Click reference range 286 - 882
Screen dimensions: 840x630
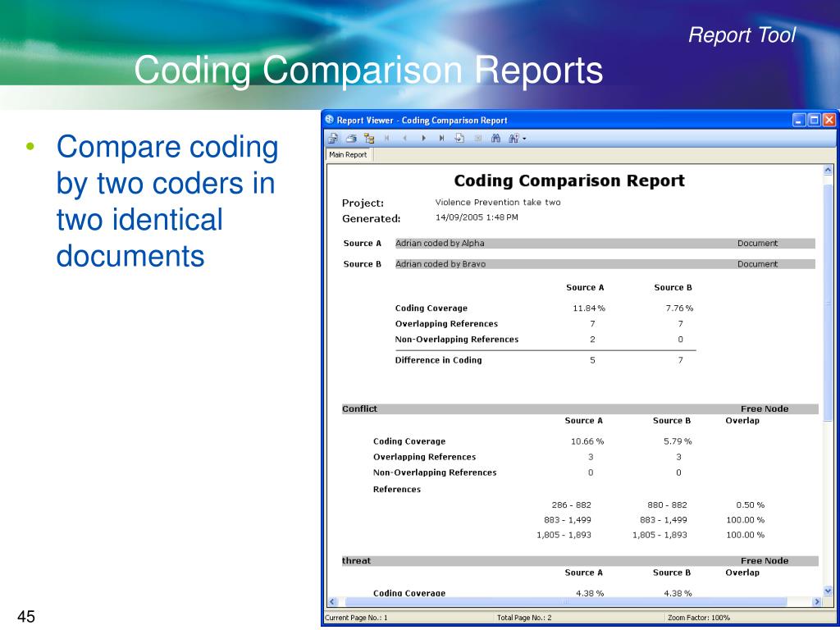[x=571, y=504]
